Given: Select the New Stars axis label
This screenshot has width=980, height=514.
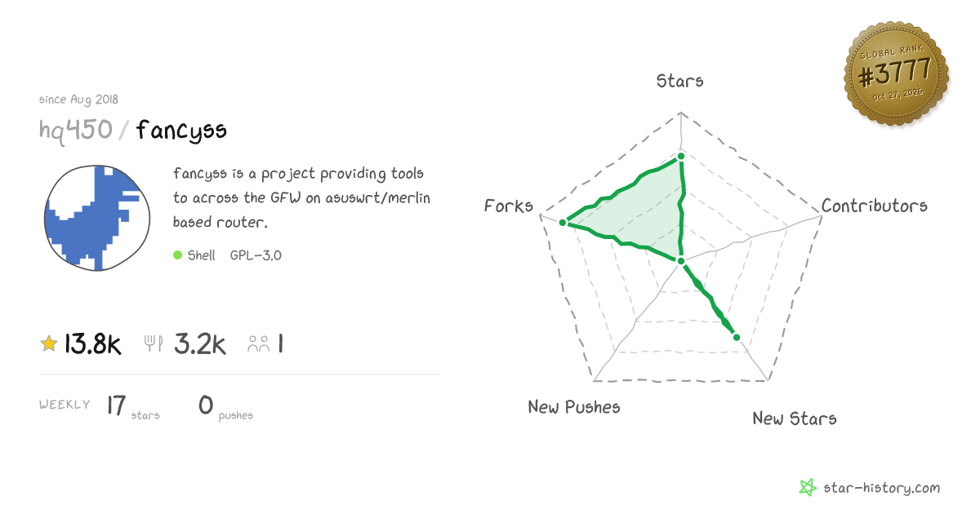Looking at the screenshot, I should [795, 419].
